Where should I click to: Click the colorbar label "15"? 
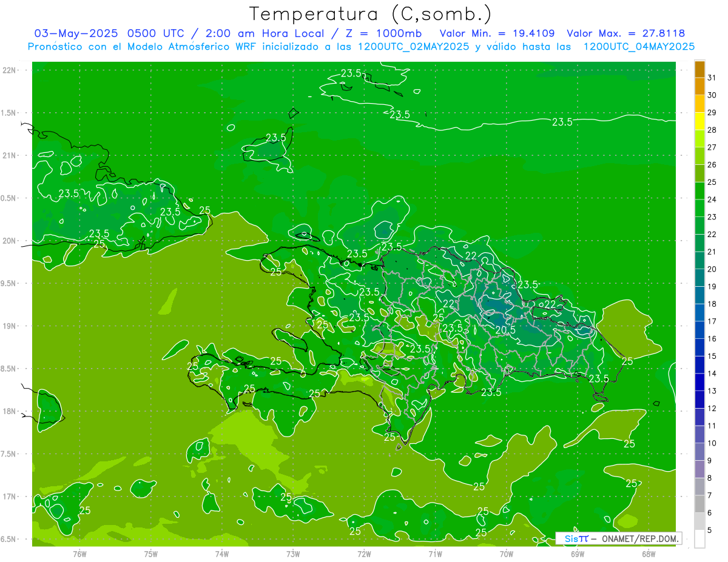(712, 356)
